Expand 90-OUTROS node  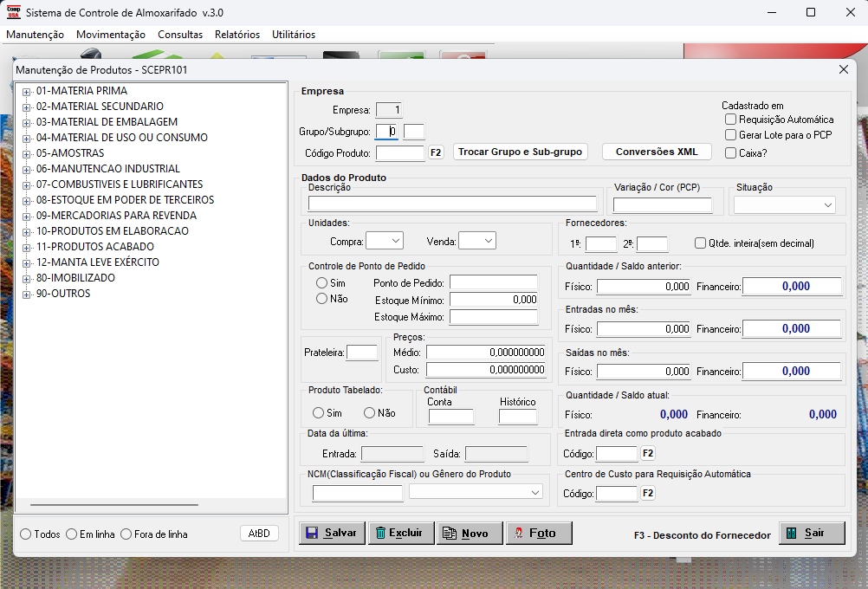(26, 294)
